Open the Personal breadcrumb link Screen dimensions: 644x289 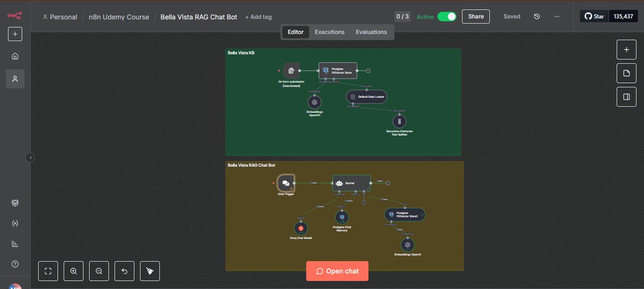tap(60, 17)
